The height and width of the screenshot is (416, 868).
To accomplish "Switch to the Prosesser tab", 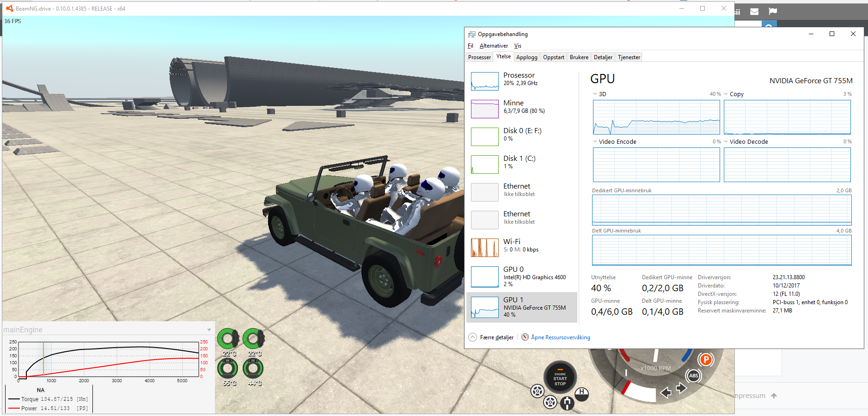I will 479,57.
